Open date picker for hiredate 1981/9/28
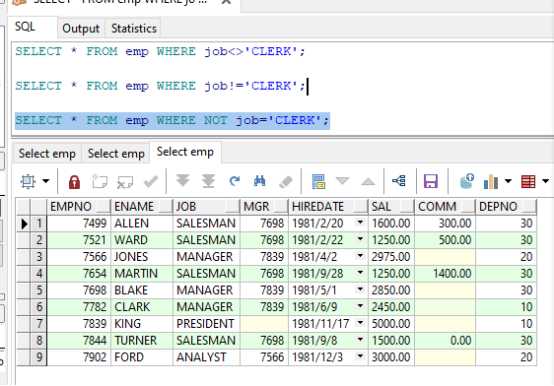Screen dimensions: 554x386 tap(360, 273)
